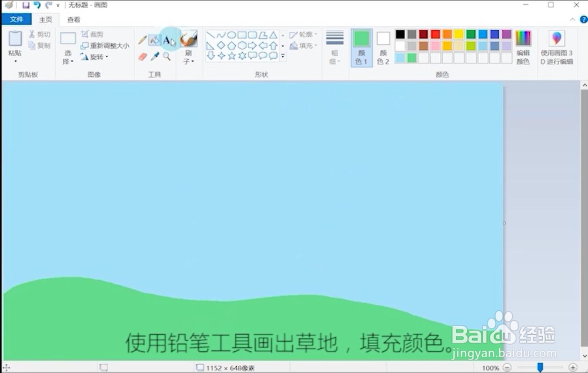Screen dimensions: 588x373
Task: Select the Color picker eyedropper tool
Action: (x=155, y=56)
